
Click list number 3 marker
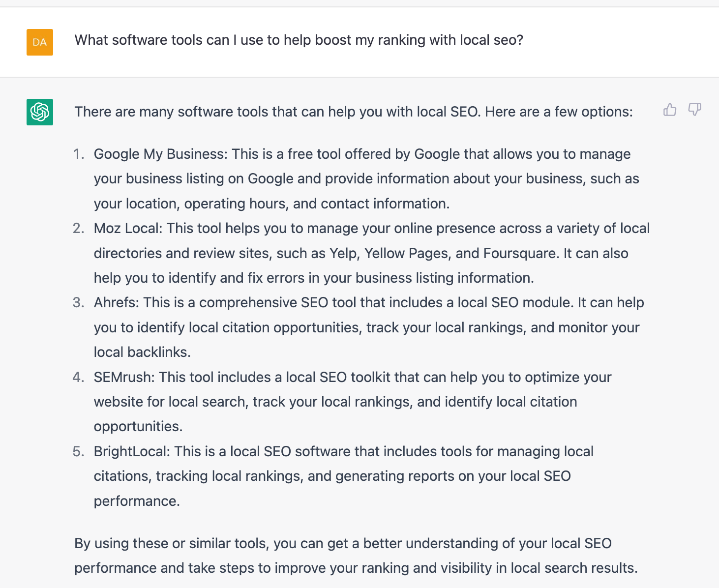(79, 302)
